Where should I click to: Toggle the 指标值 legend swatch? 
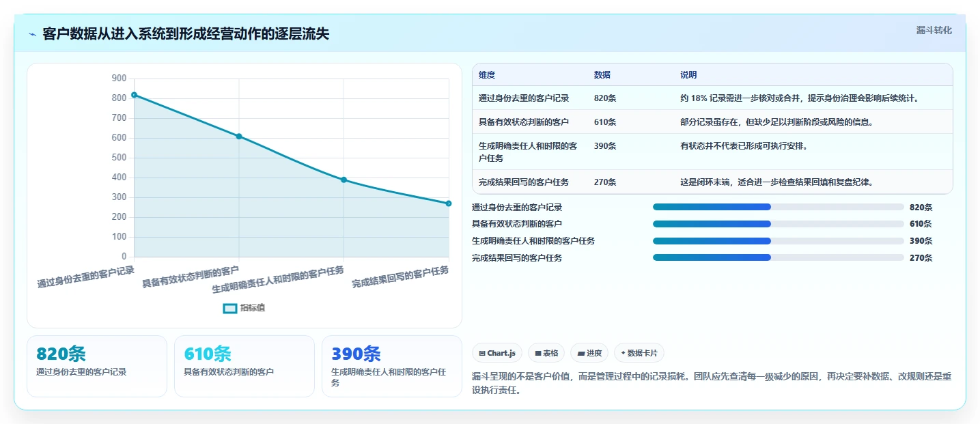click(230, 309)
